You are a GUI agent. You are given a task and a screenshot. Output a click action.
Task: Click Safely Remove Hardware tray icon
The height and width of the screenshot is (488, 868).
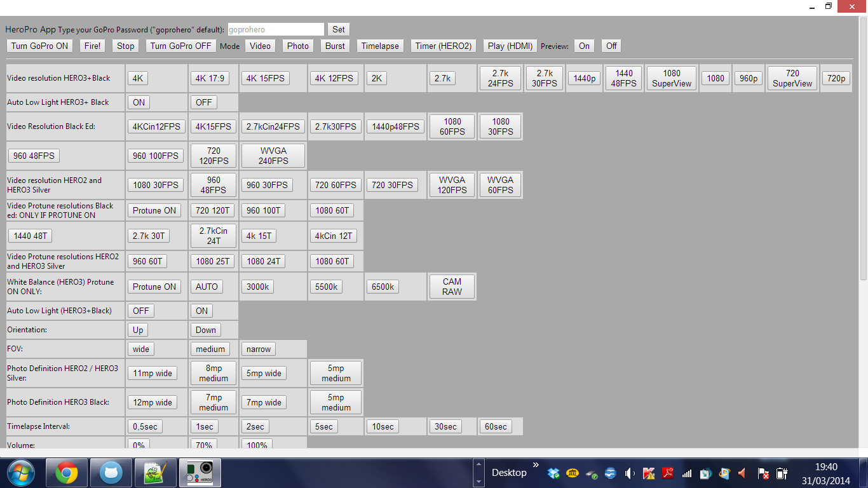coord(592,473)
